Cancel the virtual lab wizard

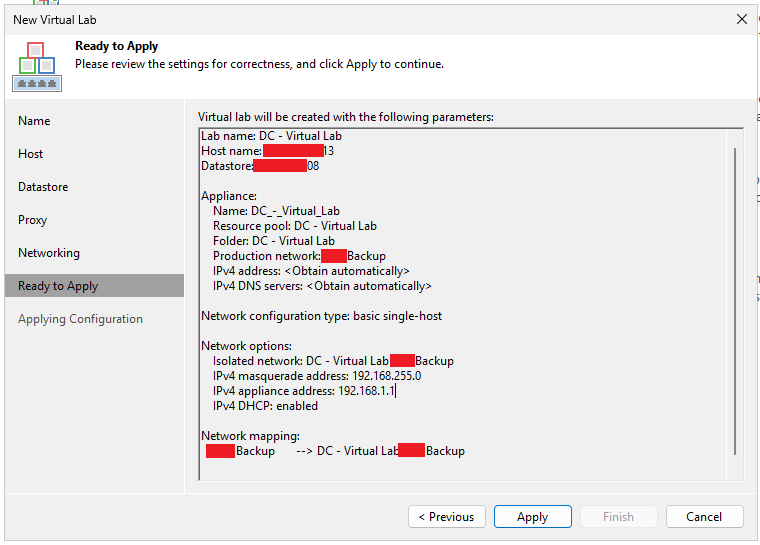click(704, 517)
